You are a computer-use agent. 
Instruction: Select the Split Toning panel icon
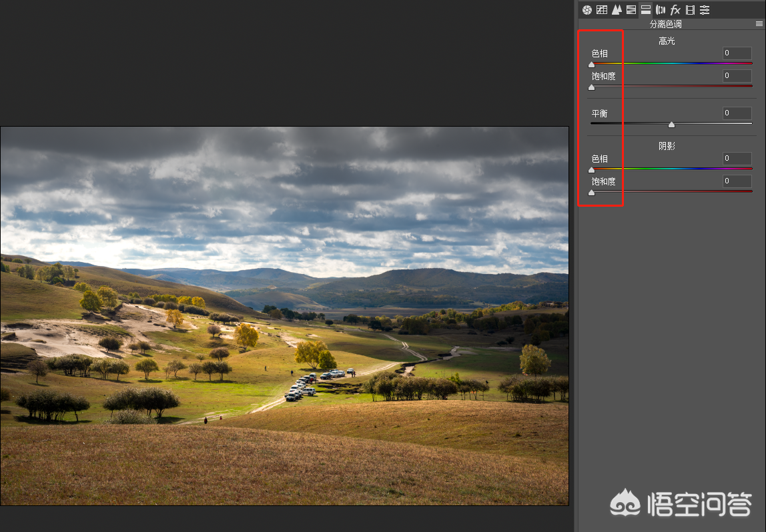click(646, 10)
